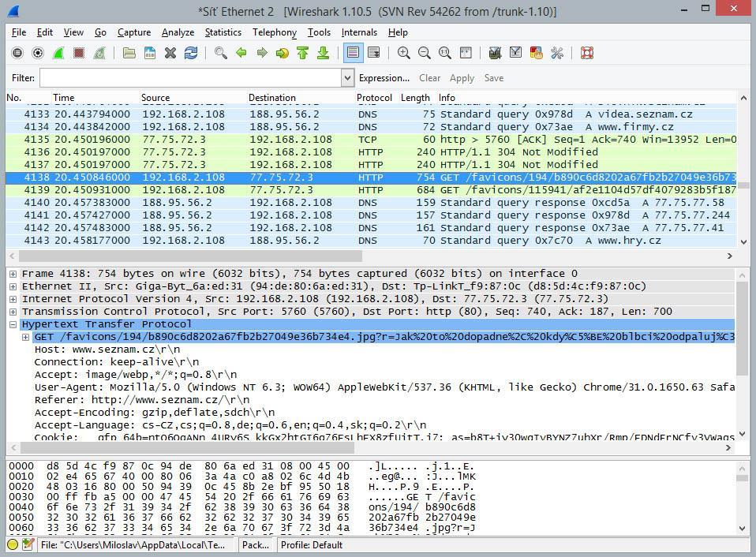756x557 pixels.
Task: Find a packet with the magnifier icon
Action: (221, 53)
